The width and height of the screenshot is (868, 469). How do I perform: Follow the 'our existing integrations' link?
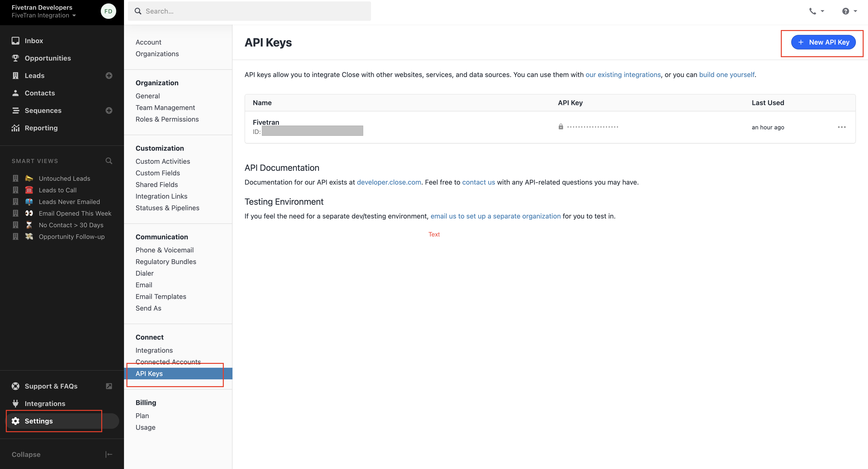623,74
